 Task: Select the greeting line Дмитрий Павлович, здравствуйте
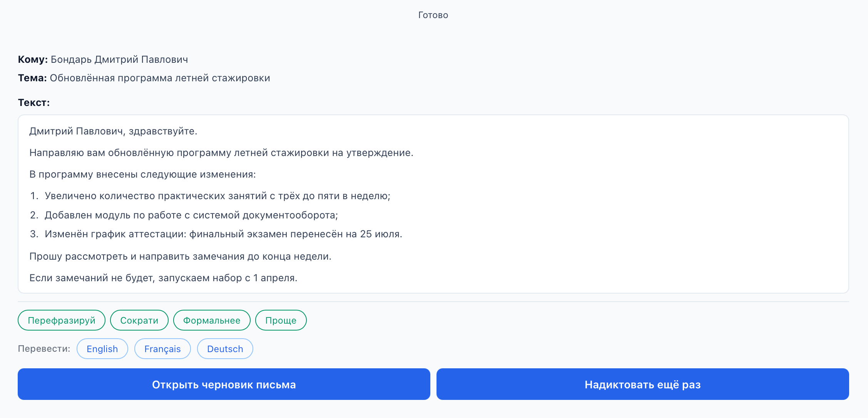point(113,131)
